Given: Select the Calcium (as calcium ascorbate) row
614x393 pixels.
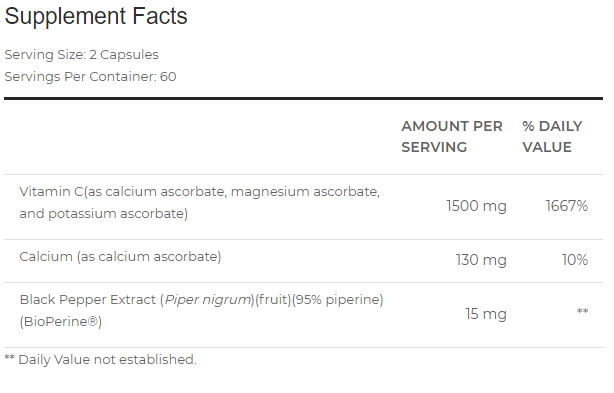Looking at the screenshot, I should coord(303,261).
